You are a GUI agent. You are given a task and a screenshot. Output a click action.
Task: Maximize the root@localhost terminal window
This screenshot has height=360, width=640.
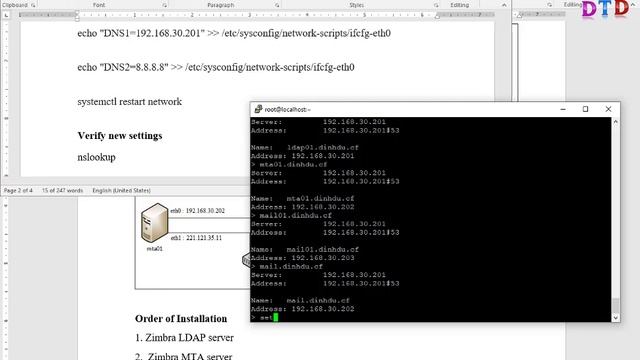[585, 109]
